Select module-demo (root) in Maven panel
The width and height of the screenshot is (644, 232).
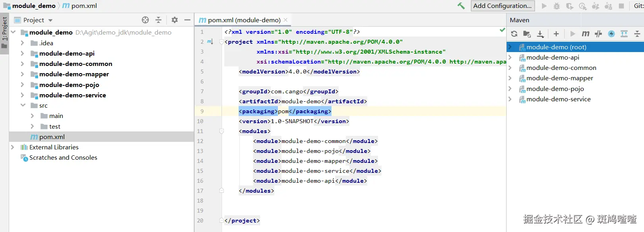coord(575,47)
